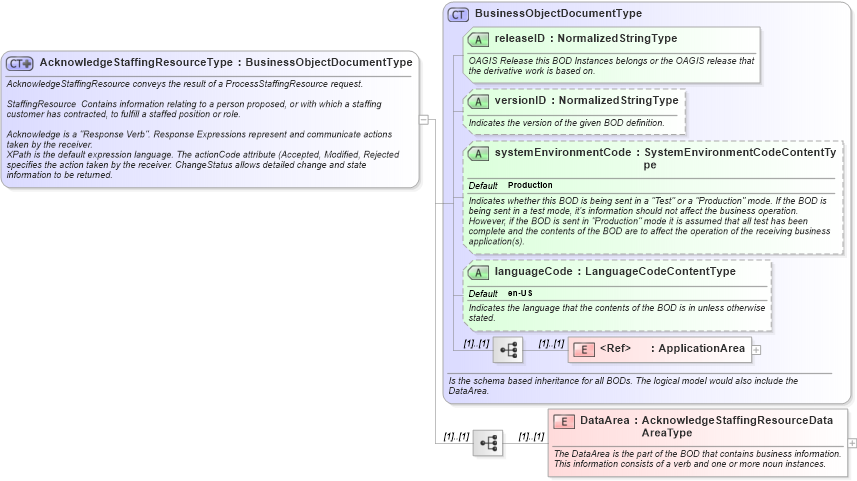Click the CT icon beside BusinessObjectDocumentType header
857x481 pixels.
tap(458, 15)
